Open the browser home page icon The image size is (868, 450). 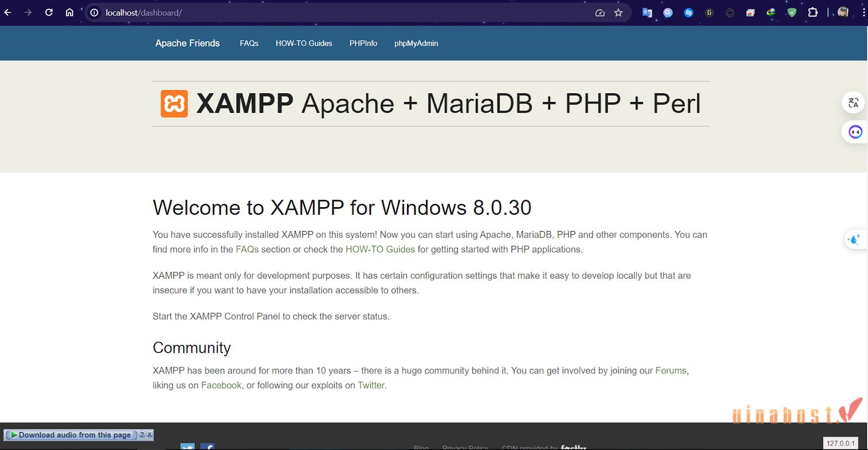tap(69, 12)
